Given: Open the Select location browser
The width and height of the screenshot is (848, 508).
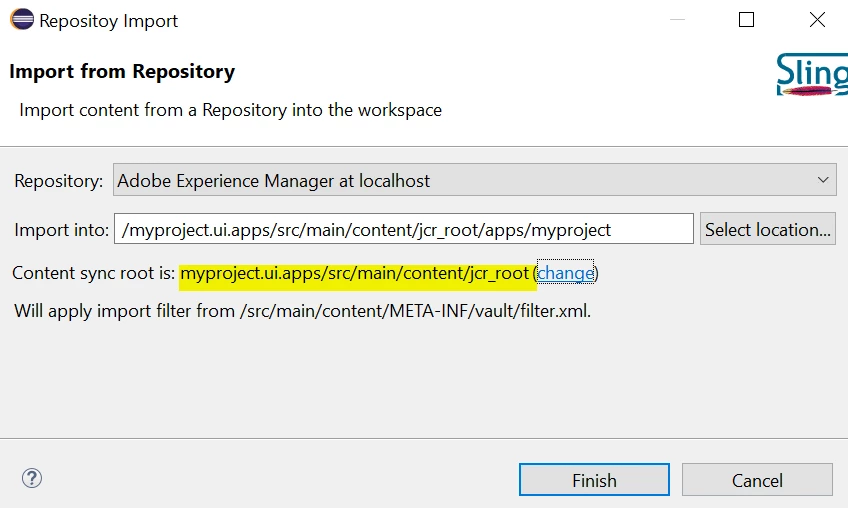Looking at the screenshot, I should tap(767, 229).
